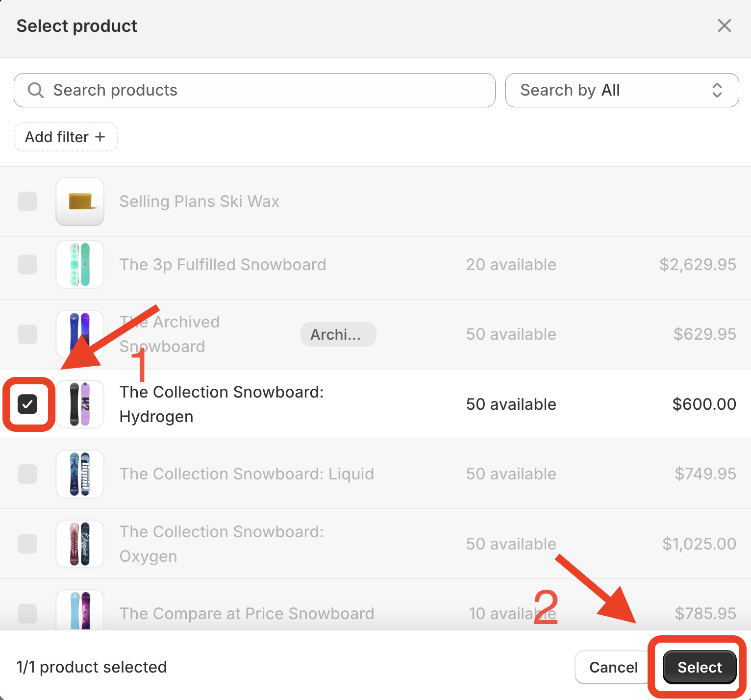Screen dimensions: 751x700
Task: Click the search magnifier icon
Action: (x=35, y=90)
